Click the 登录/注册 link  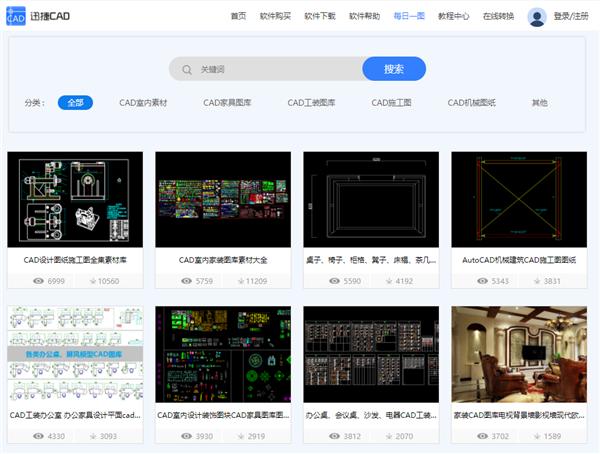pos(571,16)
